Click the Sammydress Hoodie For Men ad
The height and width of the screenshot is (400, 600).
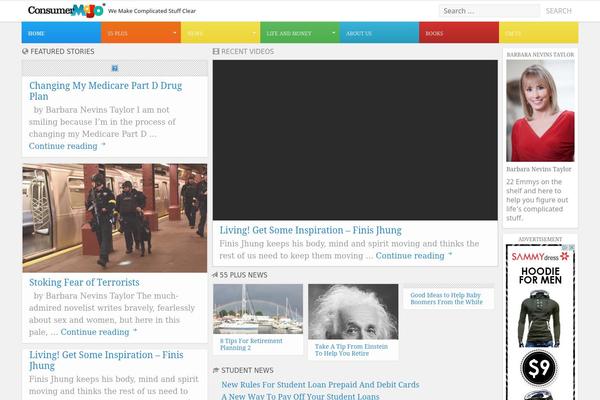click(x=540, y=322)
